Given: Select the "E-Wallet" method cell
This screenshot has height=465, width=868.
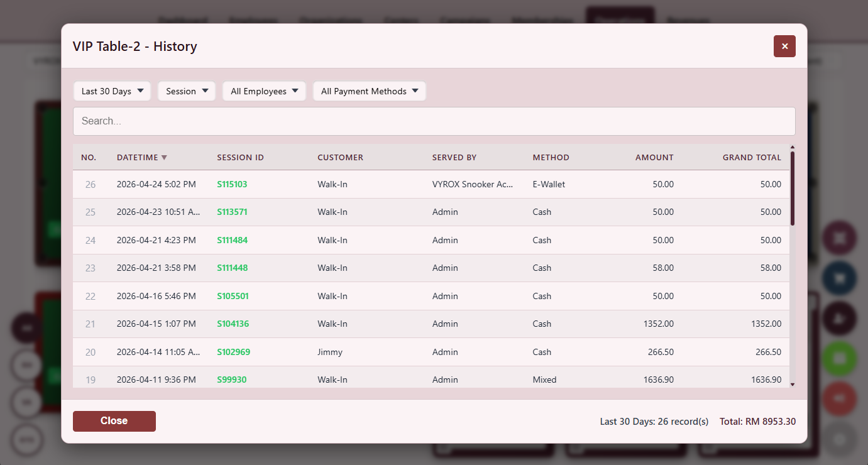Looking at the screenshot, I should 549,185.
